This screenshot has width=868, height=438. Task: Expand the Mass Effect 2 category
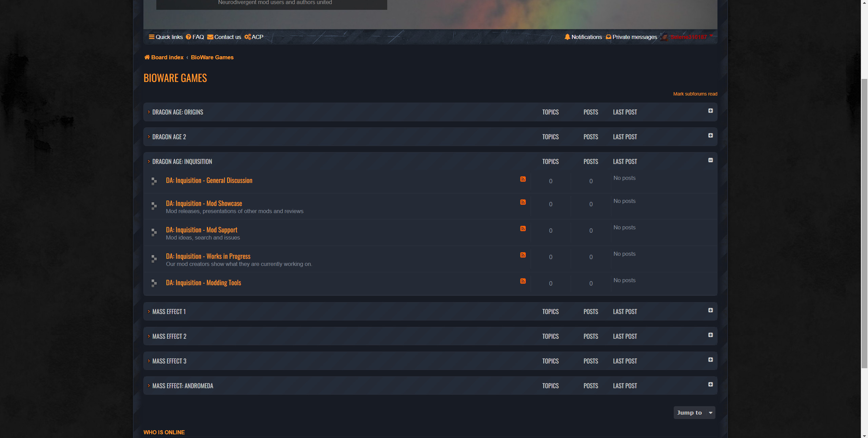[710, 335]
